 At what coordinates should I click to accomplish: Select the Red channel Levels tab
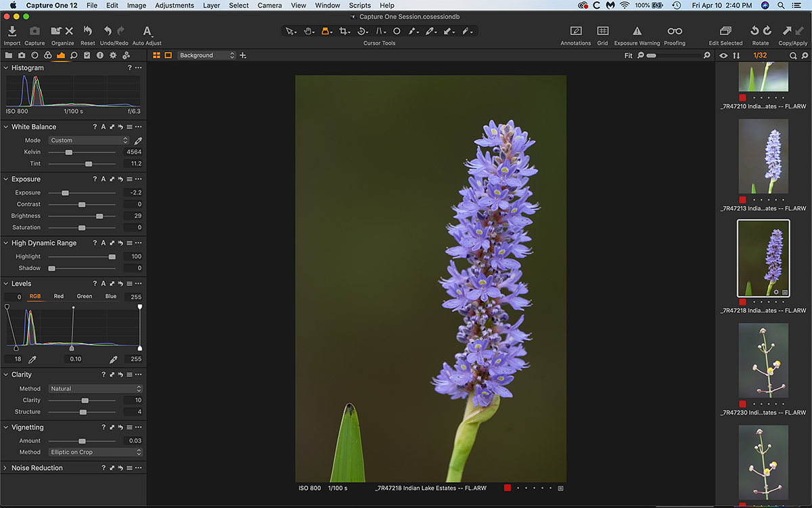[x=59, y=297]
